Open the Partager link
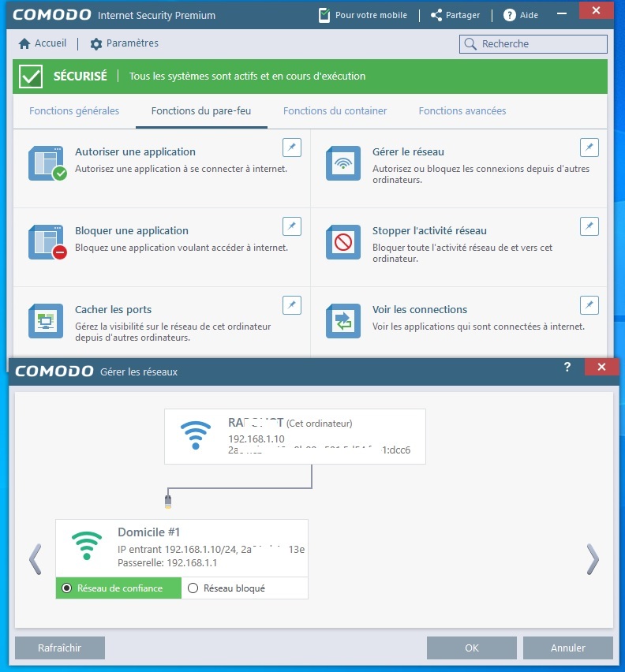The height and width of the screenshot is (672, 625). (x=455, y=15)
